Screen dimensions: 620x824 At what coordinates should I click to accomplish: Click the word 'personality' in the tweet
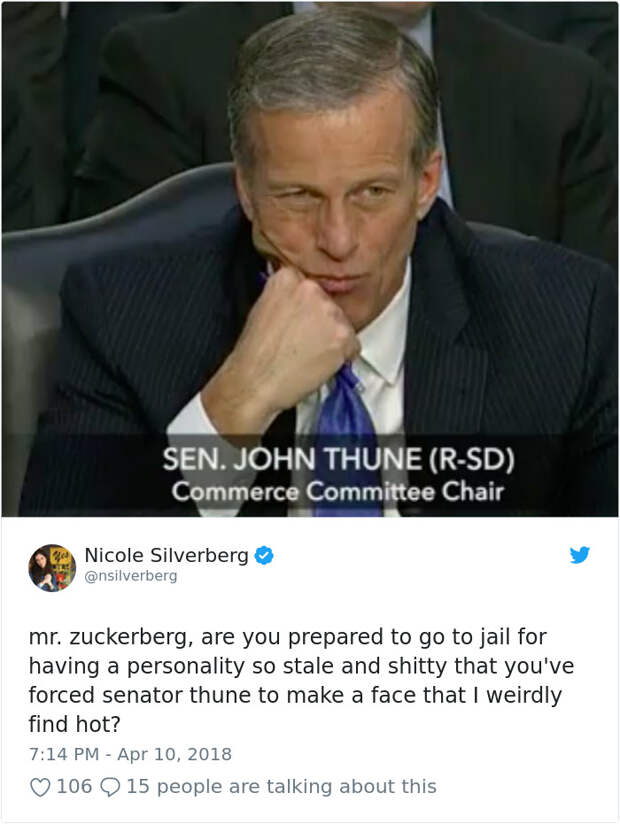pyautogui.click(x=186, y=667)
